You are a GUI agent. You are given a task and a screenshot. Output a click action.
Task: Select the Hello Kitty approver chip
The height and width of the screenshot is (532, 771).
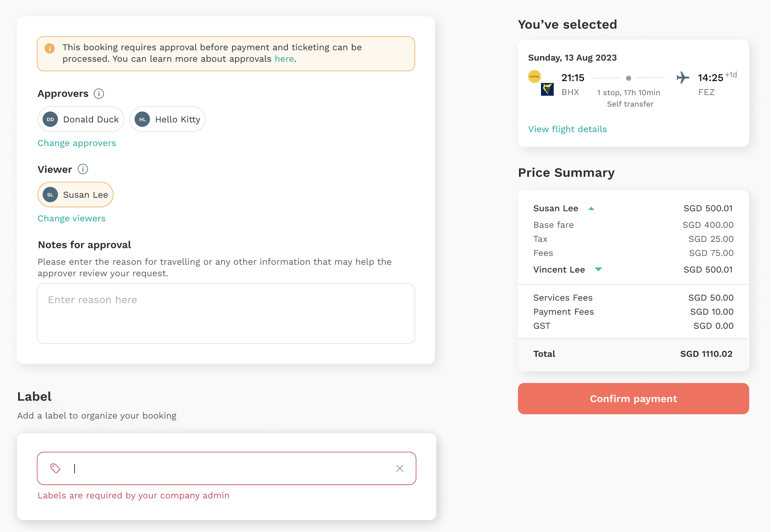pos(168,120)
